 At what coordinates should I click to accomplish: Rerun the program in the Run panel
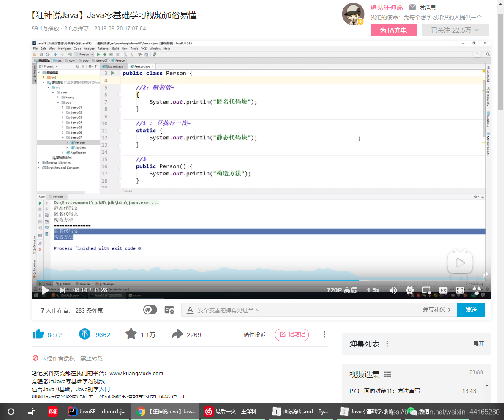pos(40,203)
